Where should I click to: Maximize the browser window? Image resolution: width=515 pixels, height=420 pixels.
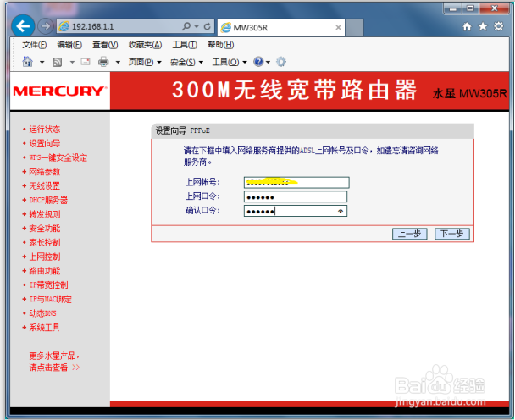pos(471,8)
